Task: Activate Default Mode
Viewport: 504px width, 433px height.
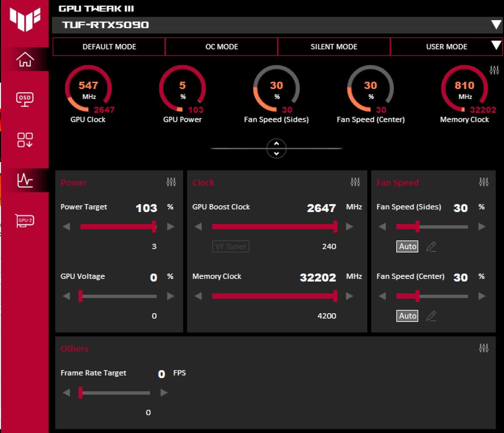Action: point(109,47)
